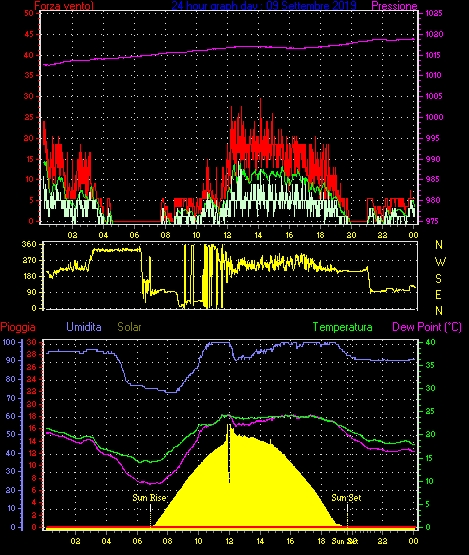Click the 24 hour graph date title
The height and width of the screenshot is (555, 469).
(x=264, y=6)
